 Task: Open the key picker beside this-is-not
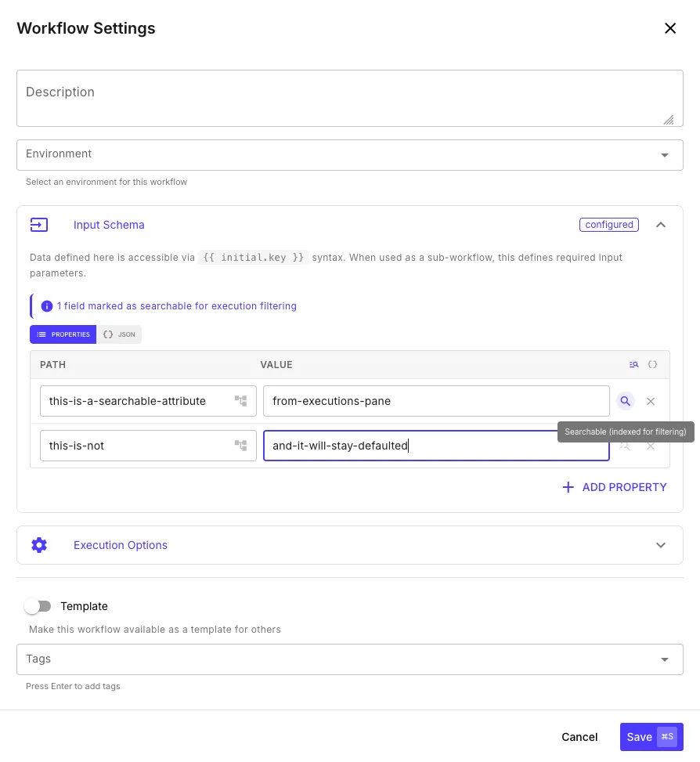(240, 445)
